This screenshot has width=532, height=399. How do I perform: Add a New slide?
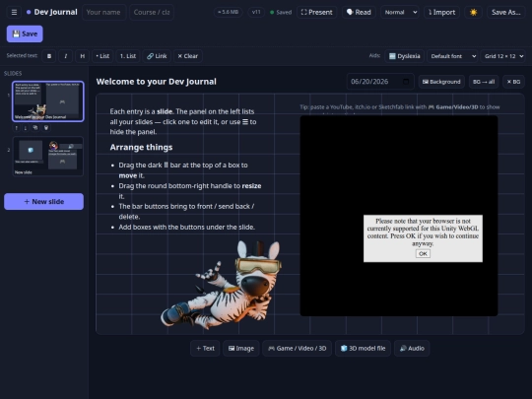coord(43,202)
